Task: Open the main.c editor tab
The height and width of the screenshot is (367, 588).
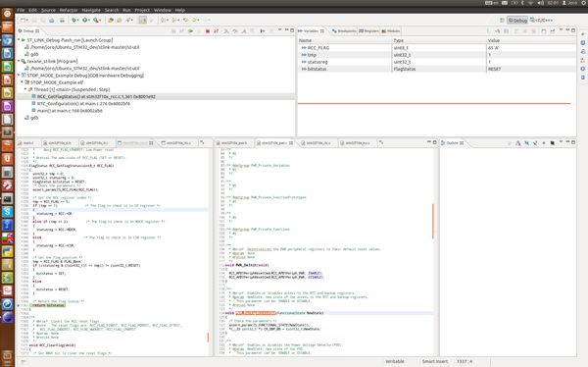Action: pos(28,143)
